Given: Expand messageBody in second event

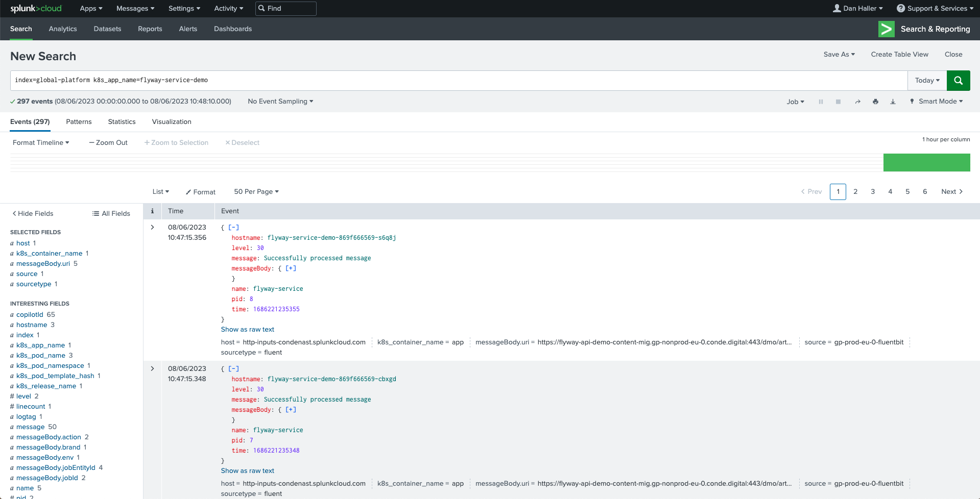Looking at the screenshot, I should (291, 410).
